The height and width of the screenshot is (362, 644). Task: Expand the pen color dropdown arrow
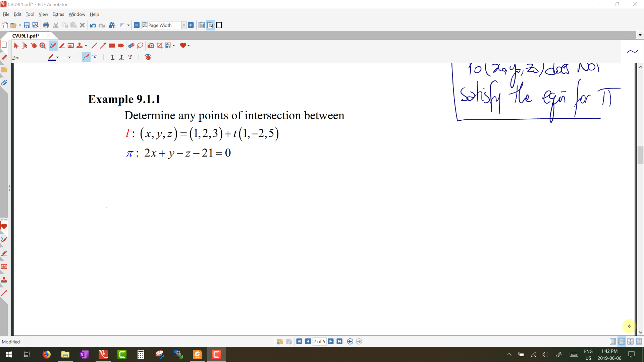click(58, 57)
